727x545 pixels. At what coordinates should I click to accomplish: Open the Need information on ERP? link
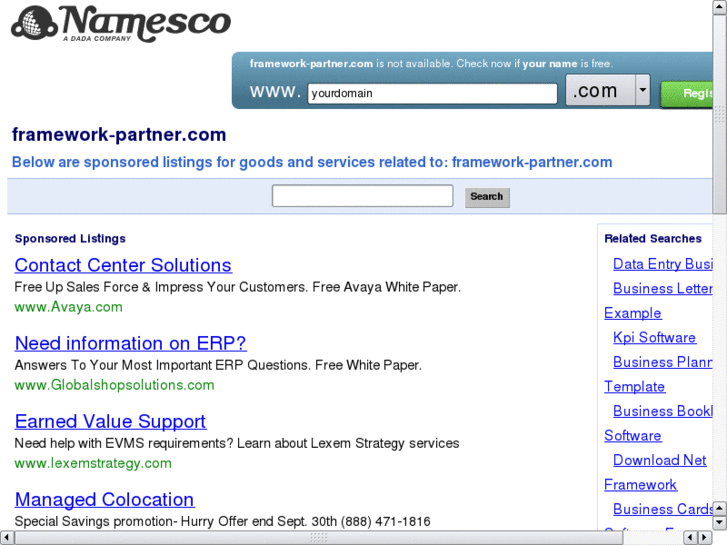click(x=130, y=344)
